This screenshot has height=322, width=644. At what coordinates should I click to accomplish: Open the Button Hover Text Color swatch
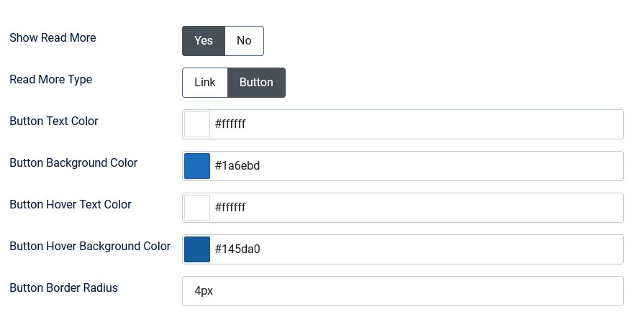197,208
